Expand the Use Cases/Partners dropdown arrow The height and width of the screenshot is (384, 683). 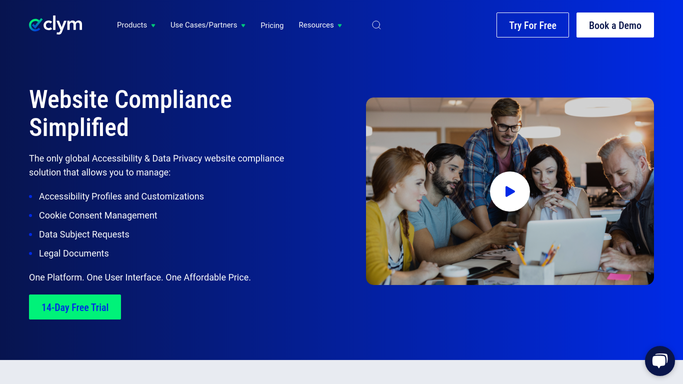pos(243,26)
